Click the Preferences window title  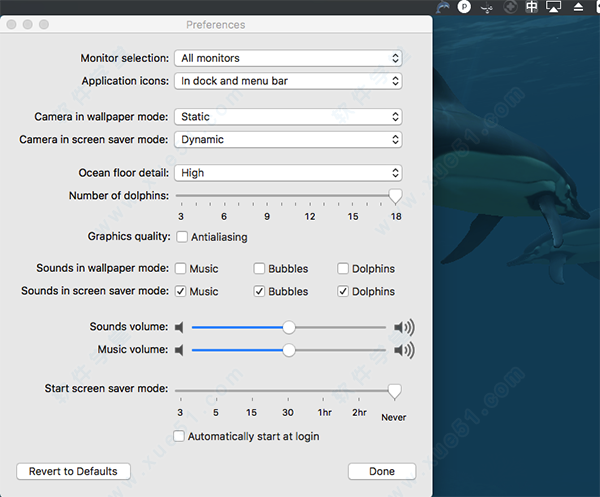[x=216, y=25]
